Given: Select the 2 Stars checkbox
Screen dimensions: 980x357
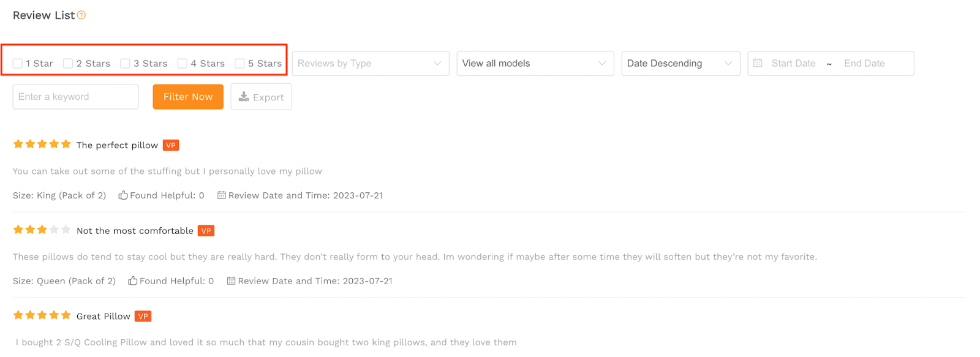Looking at the screenshot, I should point(68,64).
